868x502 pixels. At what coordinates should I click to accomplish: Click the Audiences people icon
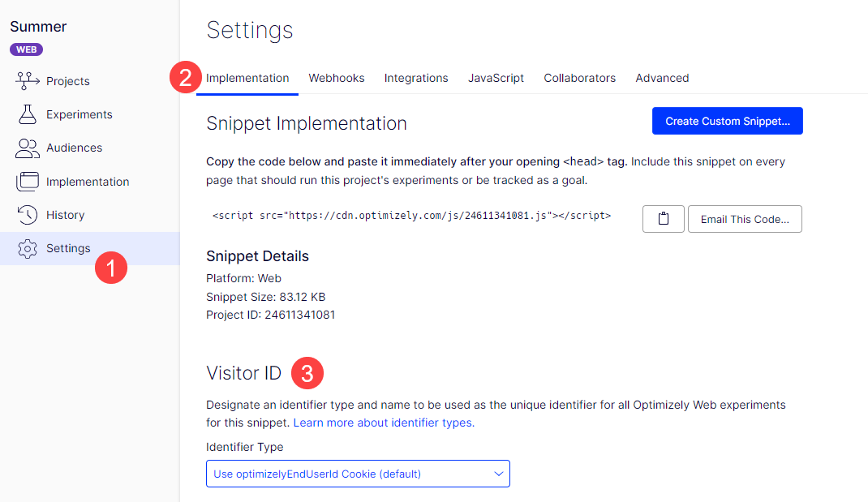(x=28, y=148)
